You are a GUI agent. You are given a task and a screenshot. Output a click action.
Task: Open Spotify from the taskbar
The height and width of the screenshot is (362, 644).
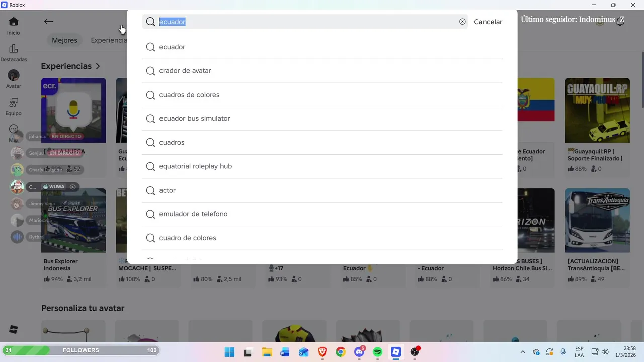pyautogui.click(x=378, y=352)
